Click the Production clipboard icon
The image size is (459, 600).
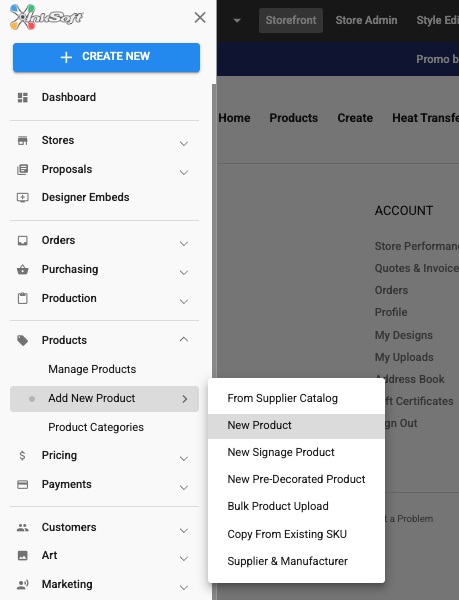[x=23, y=298]
